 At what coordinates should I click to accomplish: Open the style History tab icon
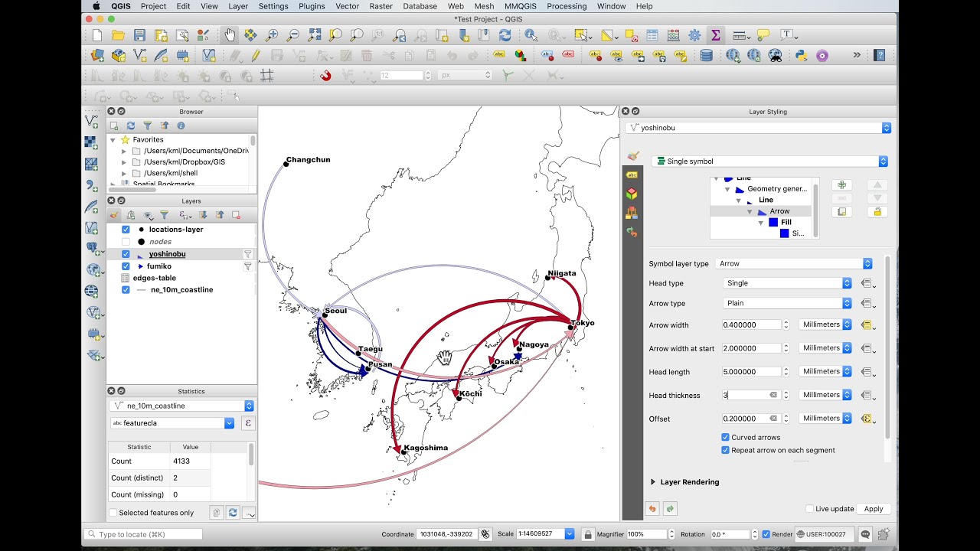pyautogui.click(x=632, y=230)
